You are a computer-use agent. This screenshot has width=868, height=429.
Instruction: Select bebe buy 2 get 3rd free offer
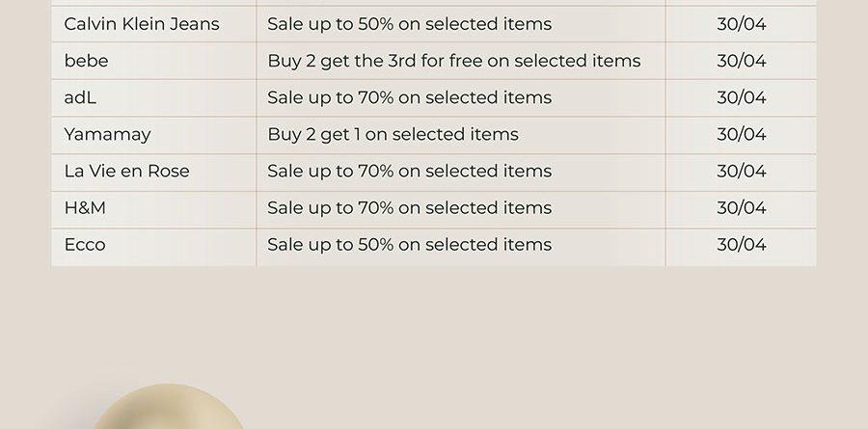coord(454,61)
